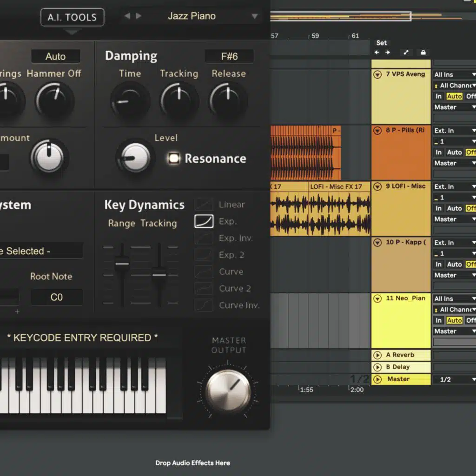Click the next locator right arrow
This screenshot has width=476, height=476.
coord(387,53)
